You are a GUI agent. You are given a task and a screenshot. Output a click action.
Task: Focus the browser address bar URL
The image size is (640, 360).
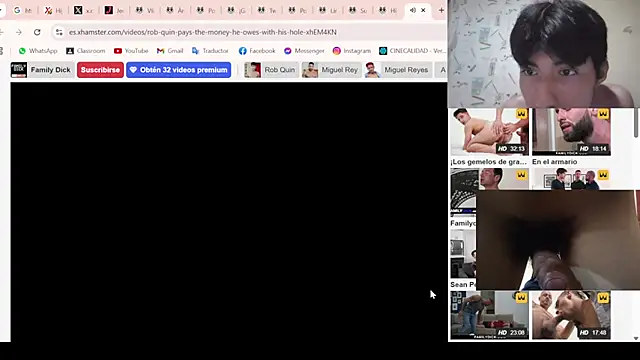tap(202, 32)
